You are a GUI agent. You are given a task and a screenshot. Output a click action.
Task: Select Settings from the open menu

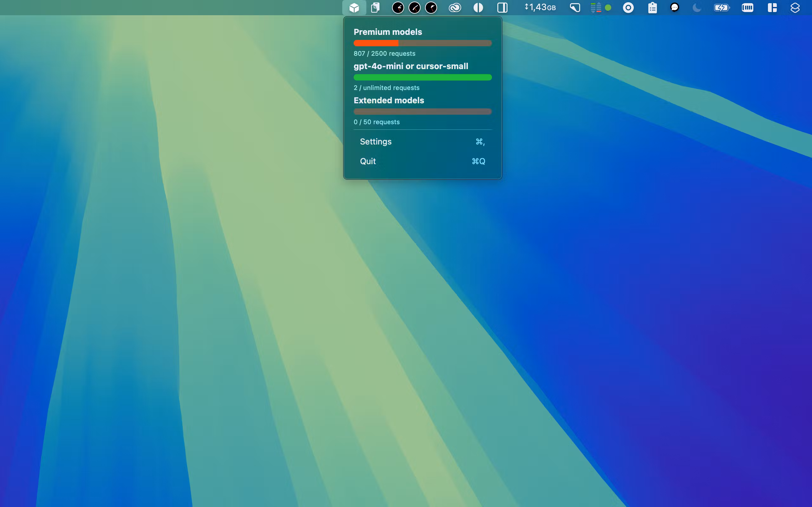[x=376, y=142]
